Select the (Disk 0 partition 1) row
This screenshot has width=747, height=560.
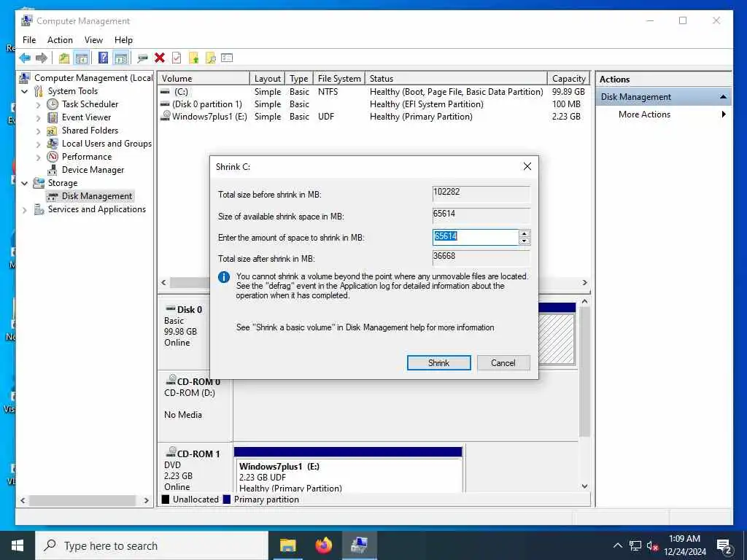click(373, 104)
